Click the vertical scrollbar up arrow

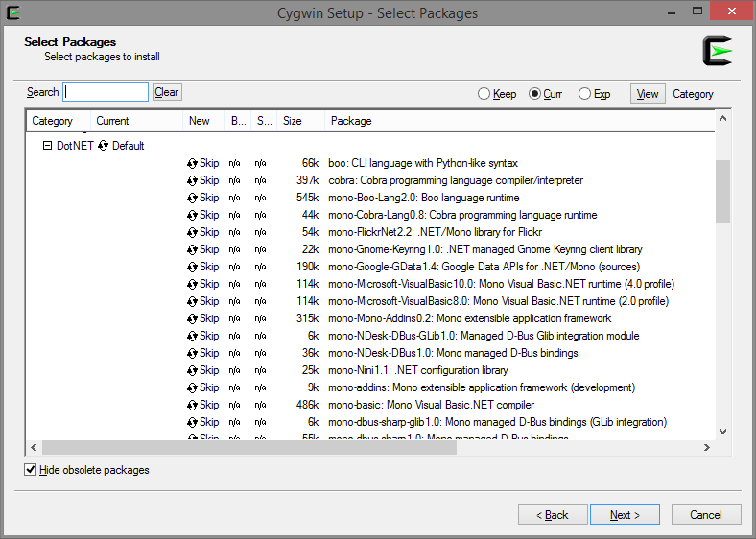click(x=722, y=118)
